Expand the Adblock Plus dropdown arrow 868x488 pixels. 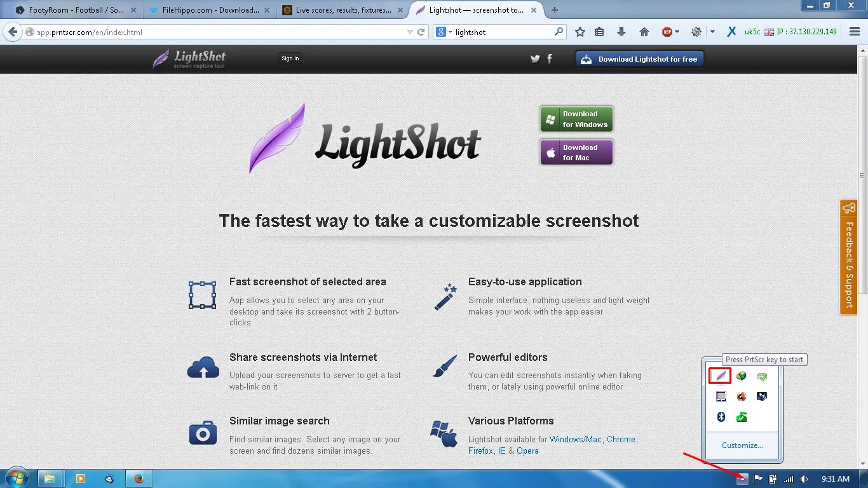click(x=677, y=32)
